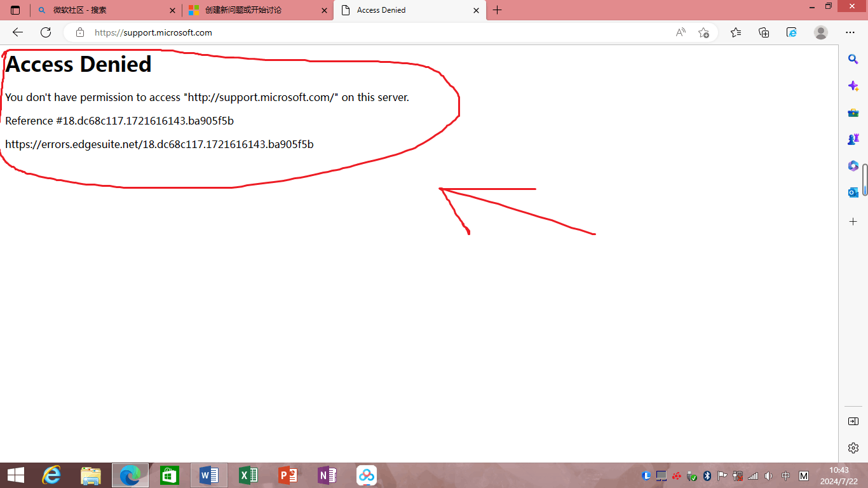Screen dimensions: 868x488
Task: Open OneNote from the taskbar
Action: (x=327, y=475)
